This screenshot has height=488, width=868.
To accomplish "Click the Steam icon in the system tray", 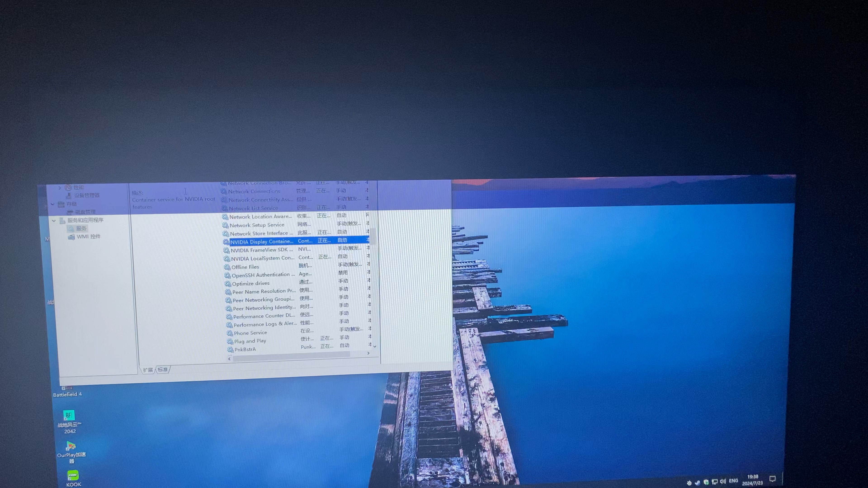I will point(697,483).
